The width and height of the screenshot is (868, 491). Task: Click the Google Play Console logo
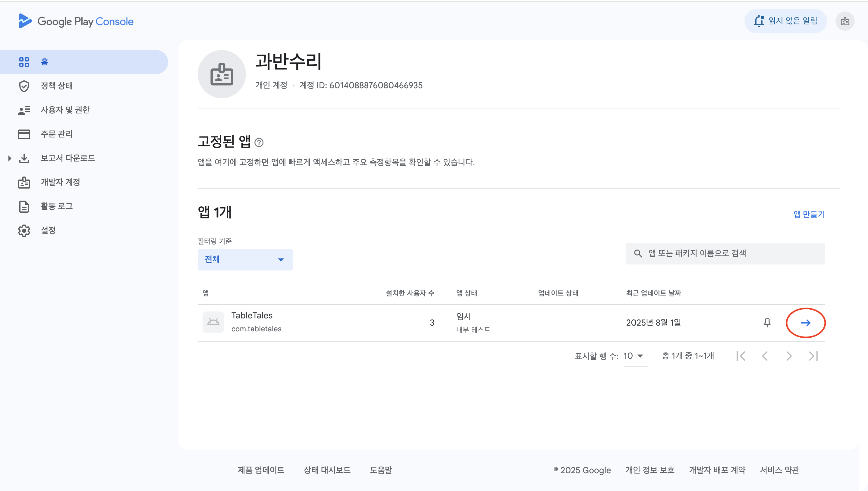76,21
